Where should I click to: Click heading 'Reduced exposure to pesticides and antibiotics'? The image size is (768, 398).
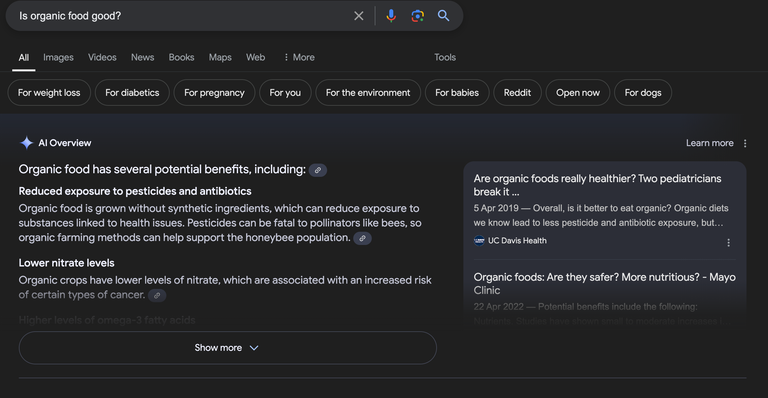(135, 191)
